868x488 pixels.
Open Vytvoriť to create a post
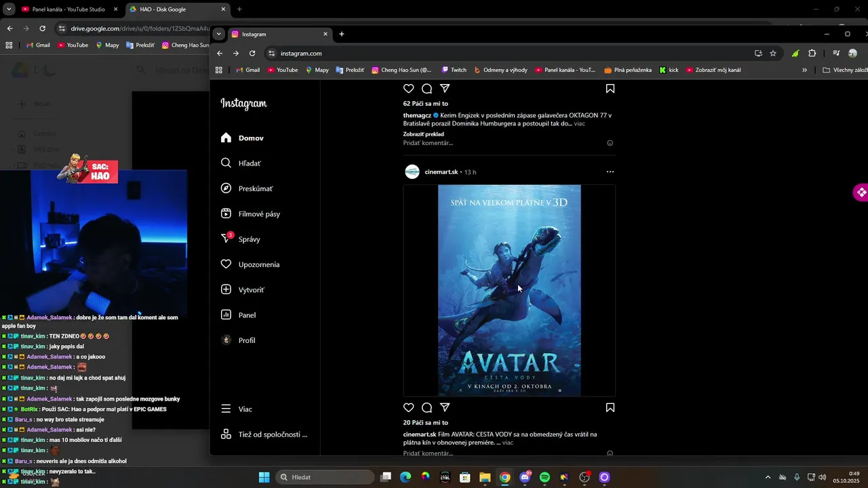pos(243,290)
